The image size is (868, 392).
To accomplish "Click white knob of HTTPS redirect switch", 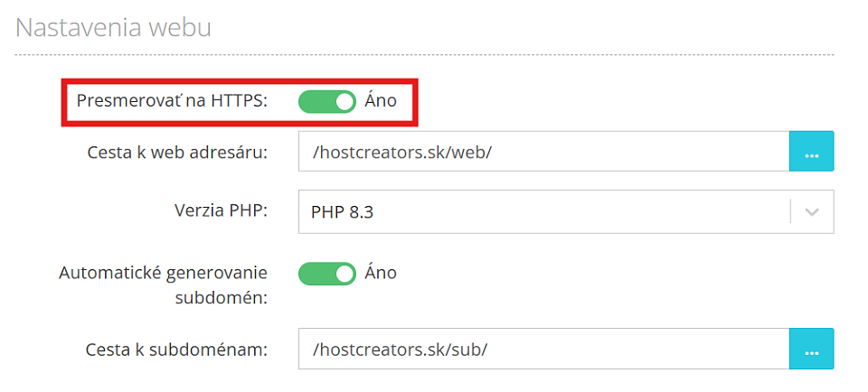I will 344,102.
